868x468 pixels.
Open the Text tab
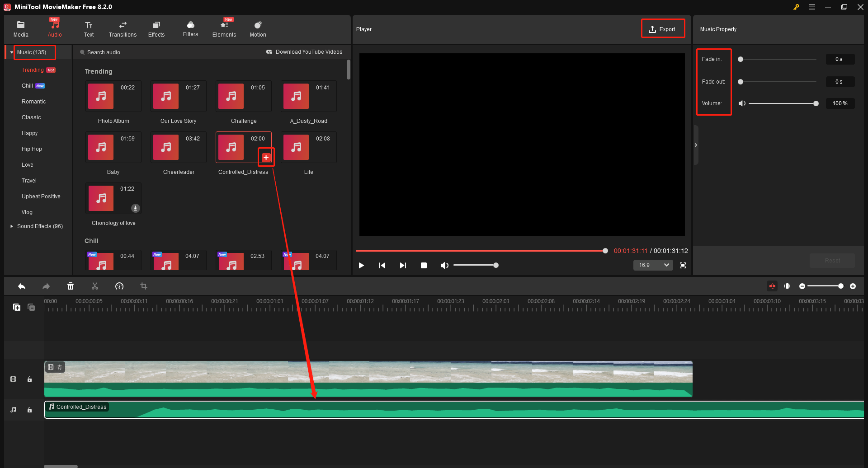(x=89, y=29)
